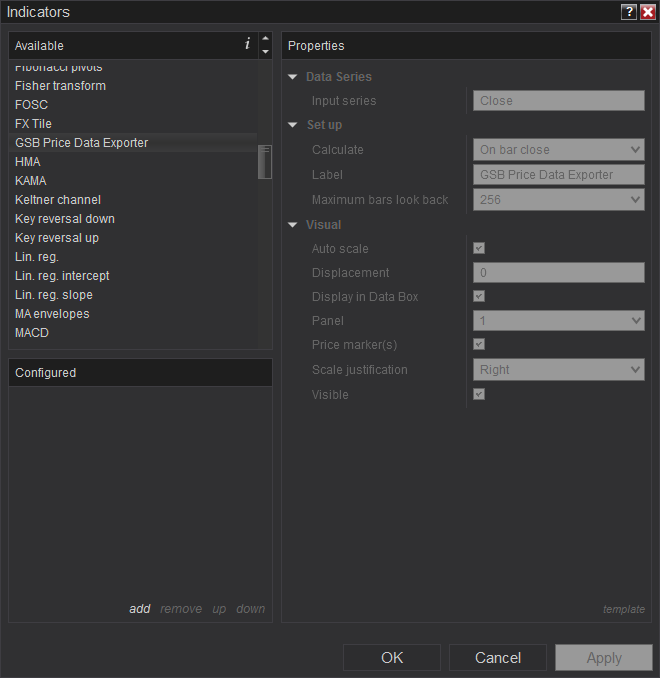Toggle the Auto scale checkbox
Image resolution: width=660 pixels, height=678 pixels.
479,248
